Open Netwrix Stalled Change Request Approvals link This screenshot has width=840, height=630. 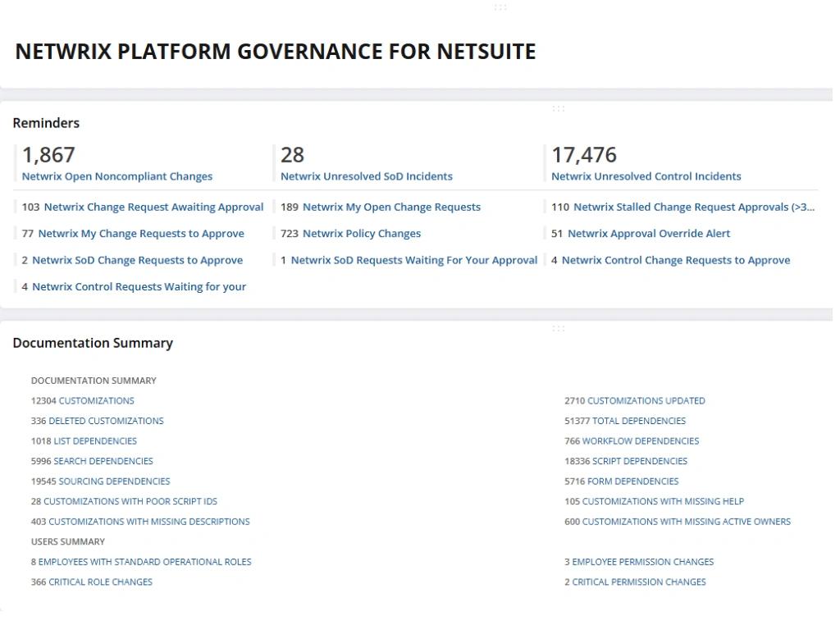click(694, 207)
